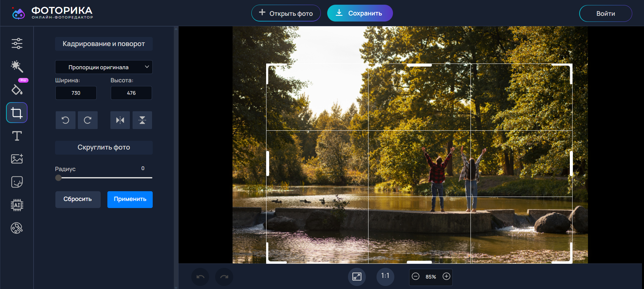Screen dimensions: 644x289
Task: Flip photo horizontally
Action: (x=120, y=120)
